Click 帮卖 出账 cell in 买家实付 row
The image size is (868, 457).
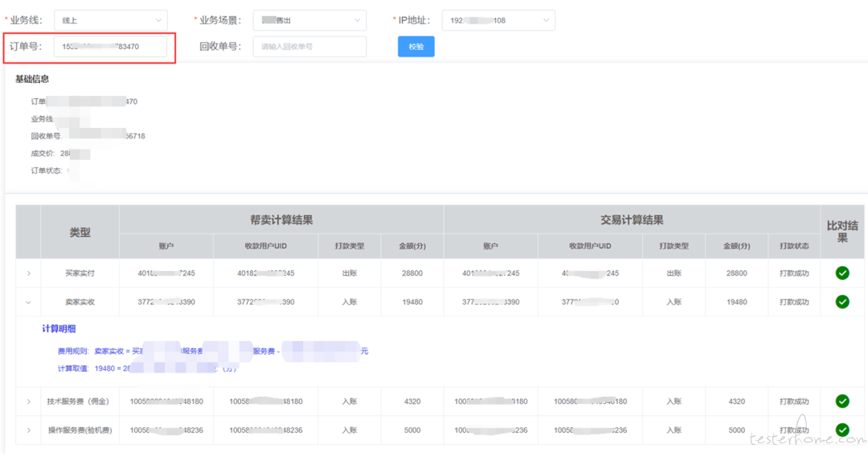point(350,273)
